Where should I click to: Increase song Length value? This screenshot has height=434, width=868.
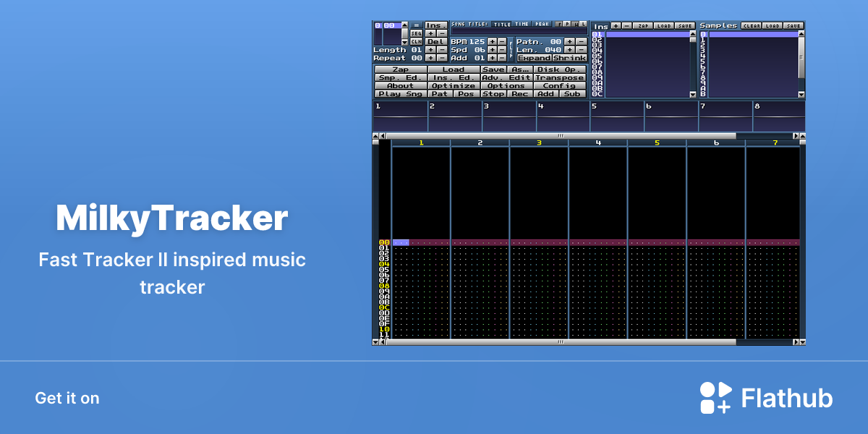tap(430, 50)
